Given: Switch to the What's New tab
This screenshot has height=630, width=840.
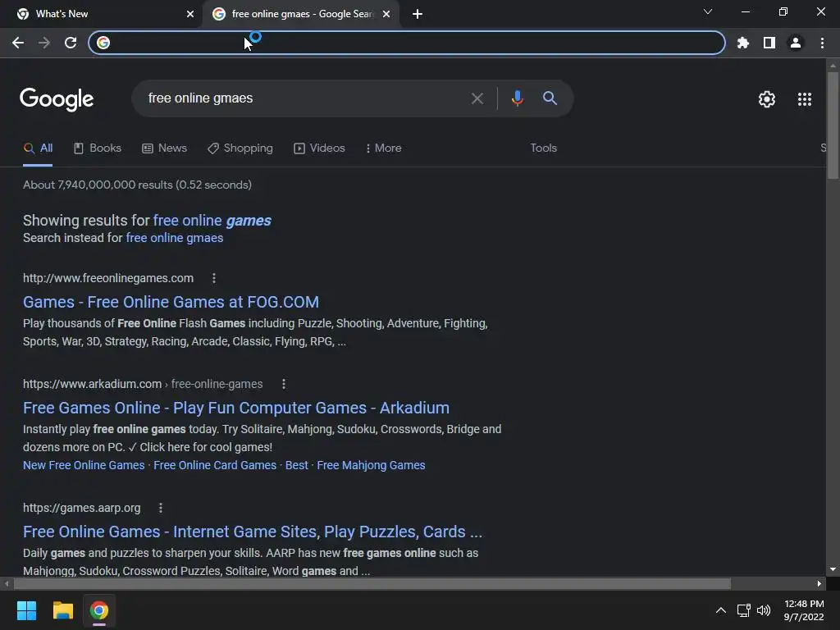Looking at the screenshot, I should [102, 14].
